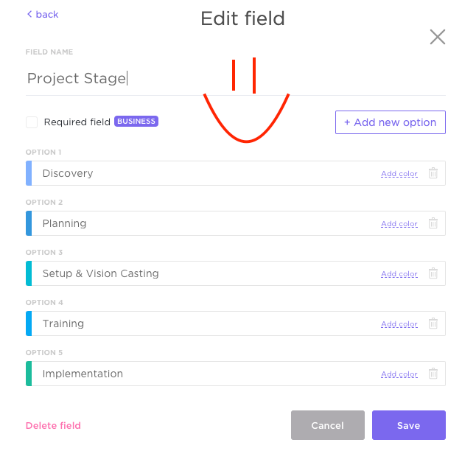Image resolution: width=476 pixels, height=476 pixels.
Task: Add color to the Planning option
Action: [399, 224]
